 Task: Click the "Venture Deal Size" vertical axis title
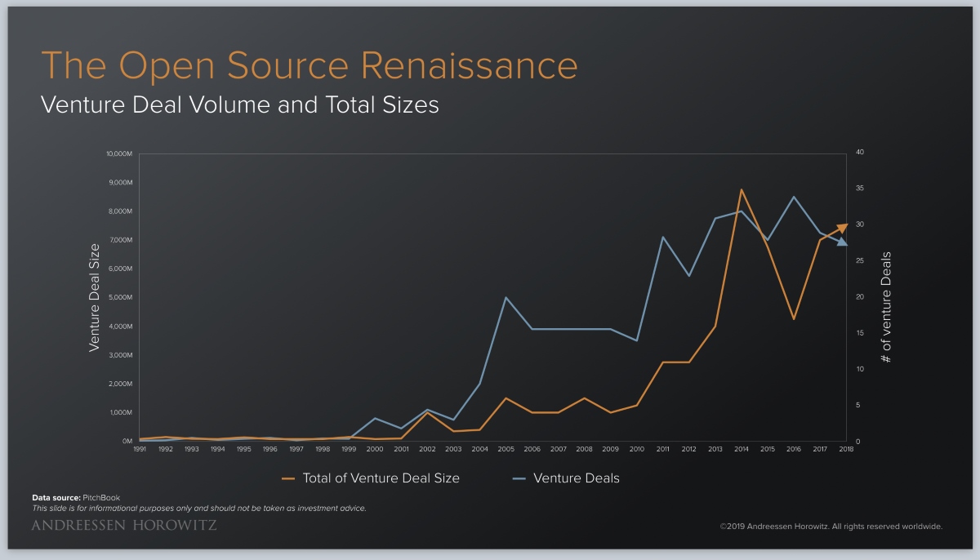pos(94,298)
